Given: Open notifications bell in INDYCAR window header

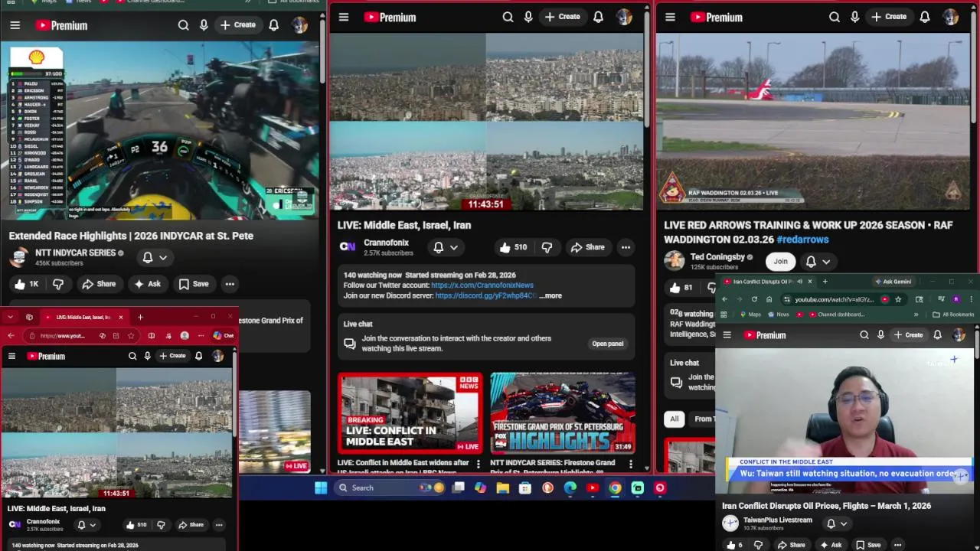Looking at the screenshot, I should pyautogui.click(x=273, y=25).
